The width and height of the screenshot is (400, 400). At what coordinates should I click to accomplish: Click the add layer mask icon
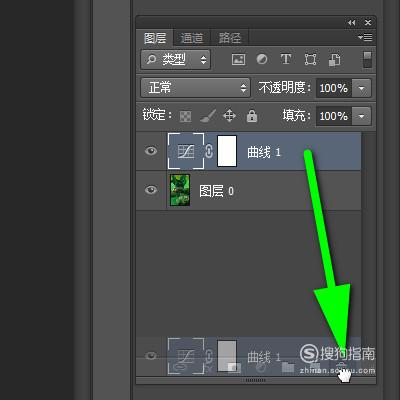tap(234, 367)
